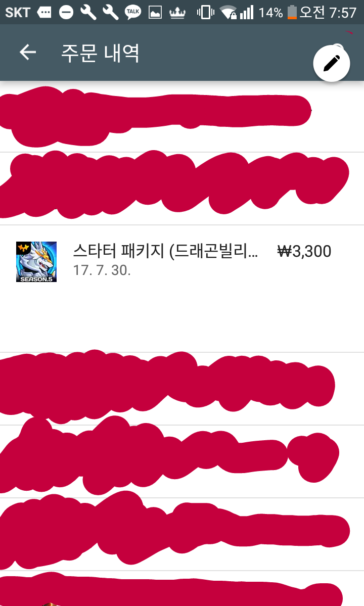Tap the message bubble icon next to SKT

(44, 13)
